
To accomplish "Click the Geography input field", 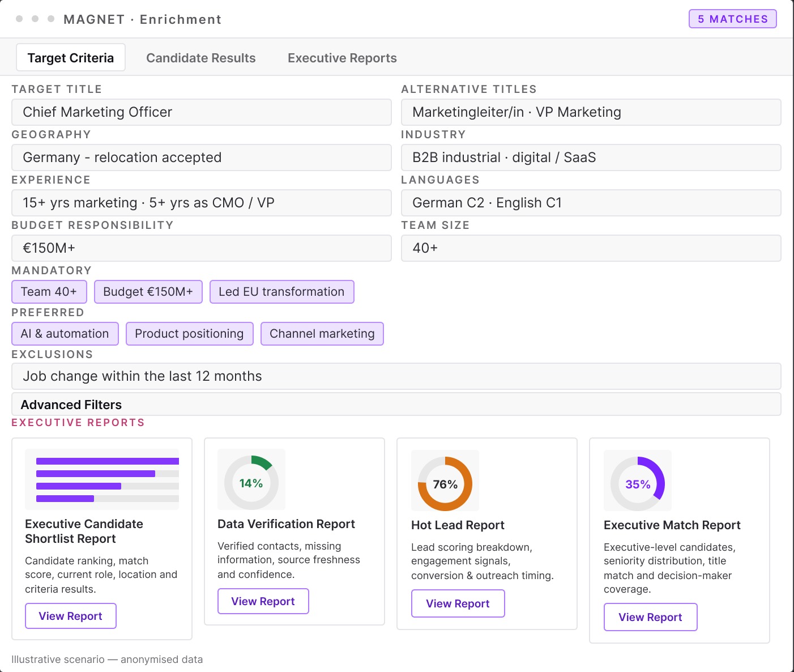I will tap(202, 158).
